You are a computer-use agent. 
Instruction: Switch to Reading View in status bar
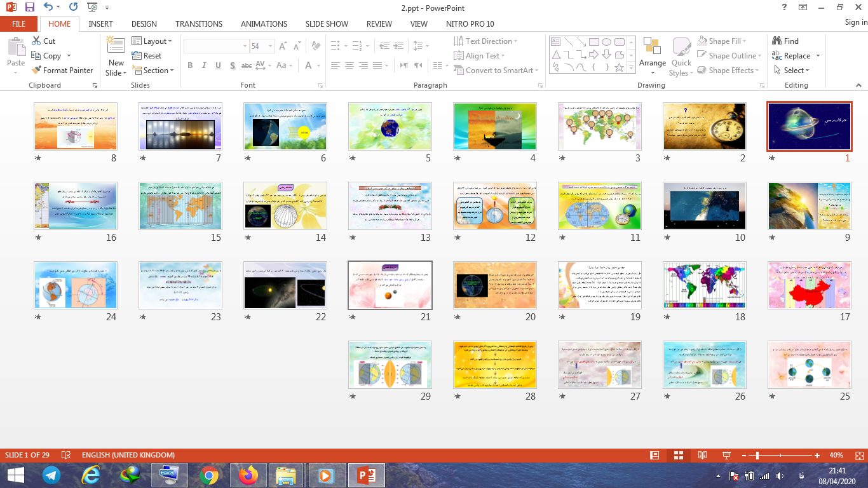coord(702,456)
